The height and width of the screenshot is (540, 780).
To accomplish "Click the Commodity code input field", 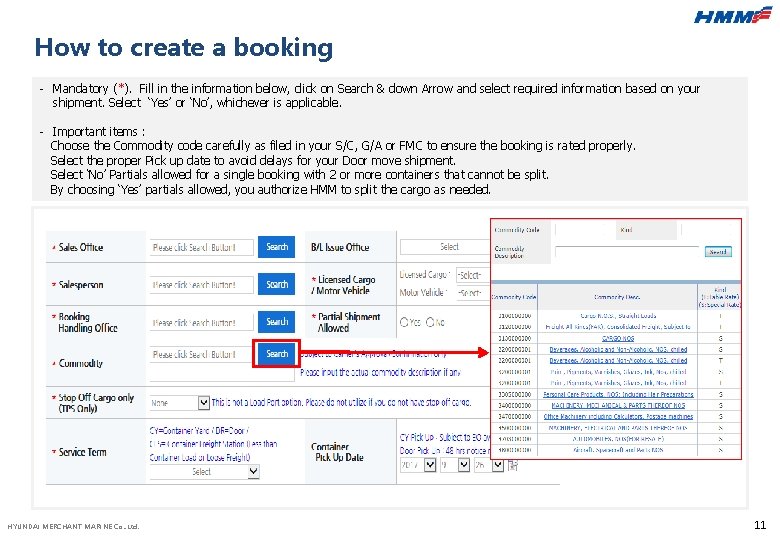I will click(201, 355).
